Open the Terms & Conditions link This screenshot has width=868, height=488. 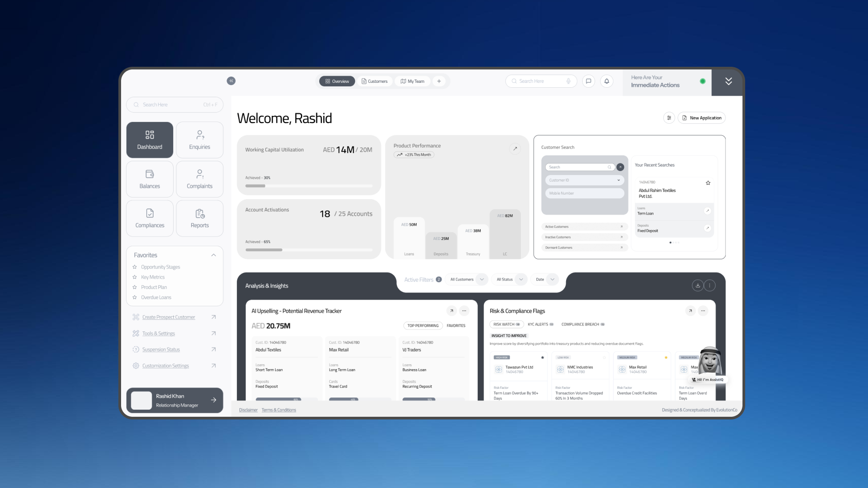pos(279,410)
